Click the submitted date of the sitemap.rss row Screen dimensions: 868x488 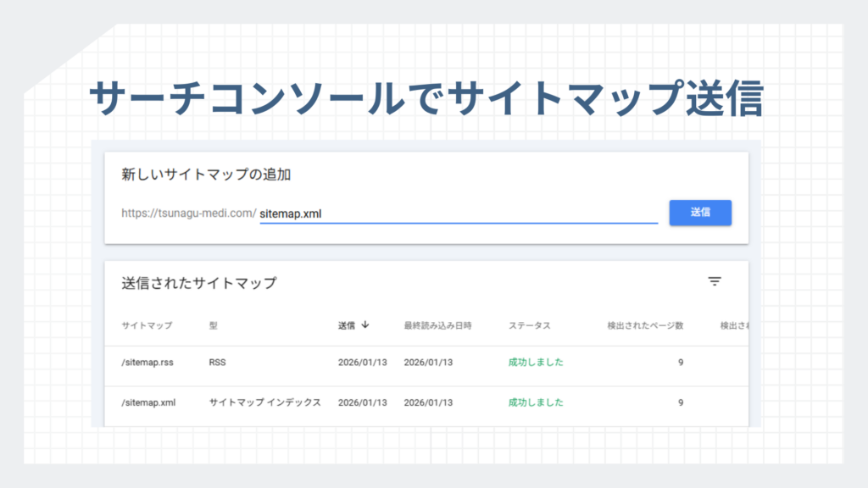362,363
